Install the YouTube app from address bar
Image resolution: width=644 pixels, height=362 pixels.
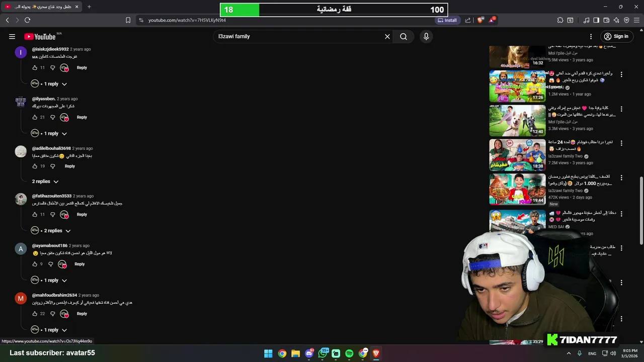pos(447,20)
